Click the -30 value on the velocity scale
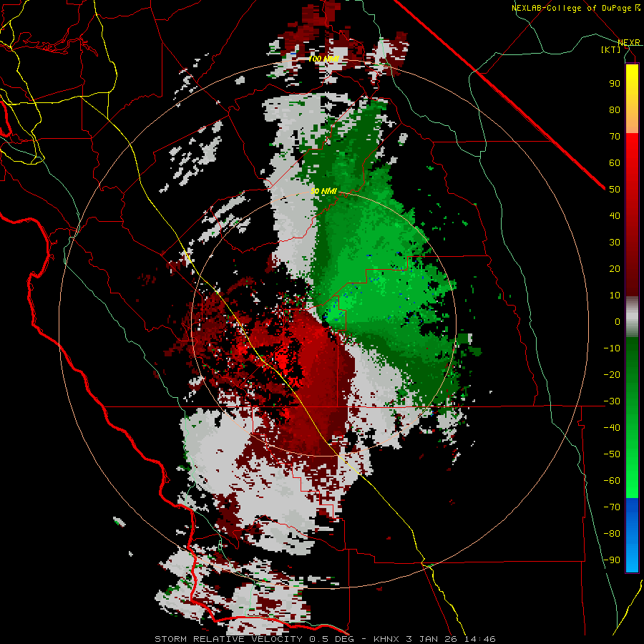Viewport: 644px width, 644px height. (x=612, y=401)
